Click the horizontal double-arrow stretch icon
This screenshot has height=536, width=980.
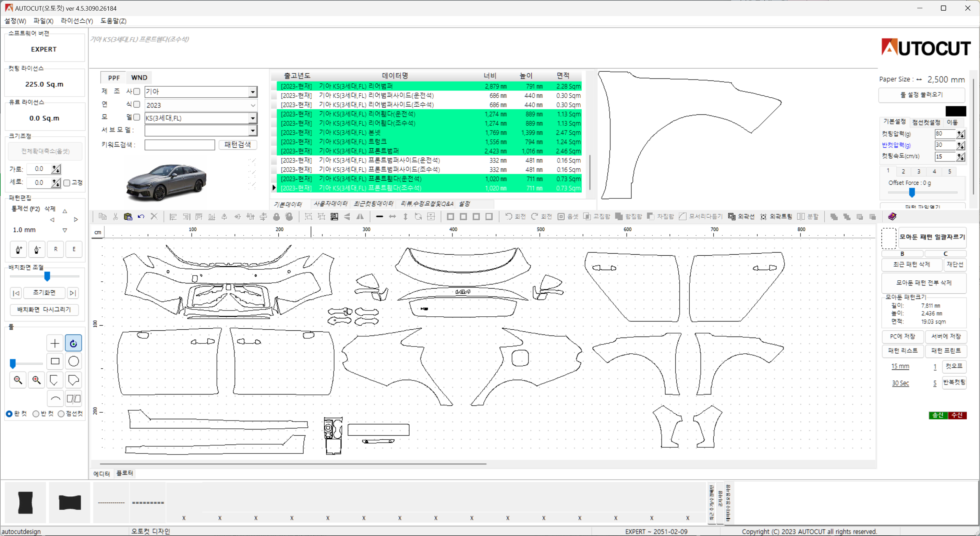point(392,217)
